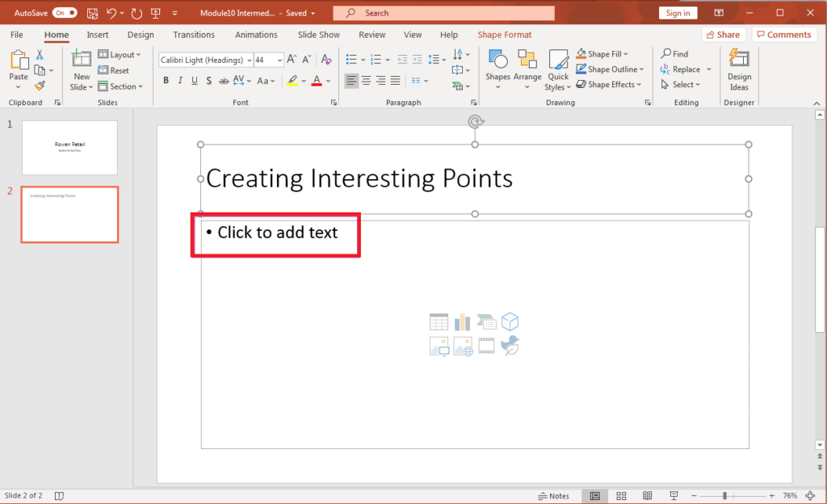Increase list indent level icon
Image resolution: width=827 pixels, height=504 pixels.
[417, 60]
